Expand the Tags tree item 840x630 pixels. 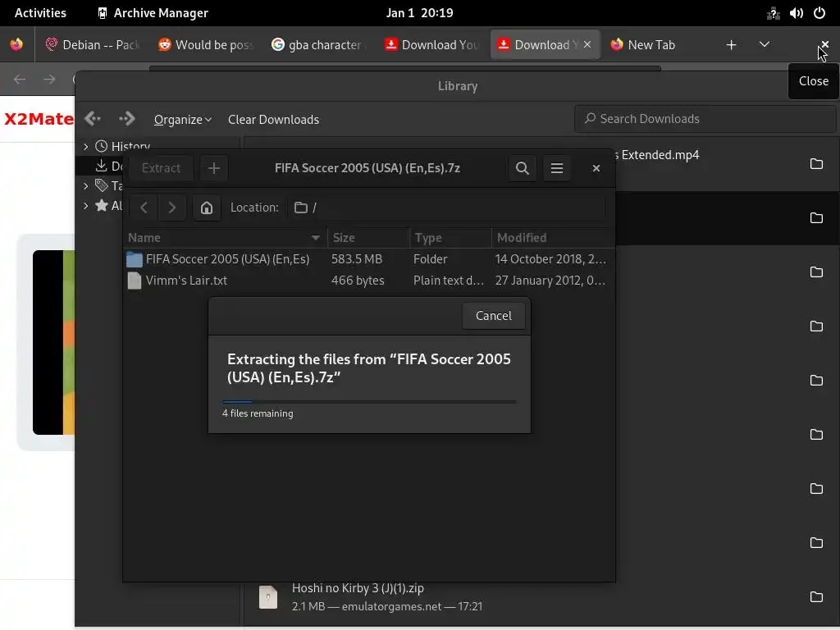(x=85, y=186)
